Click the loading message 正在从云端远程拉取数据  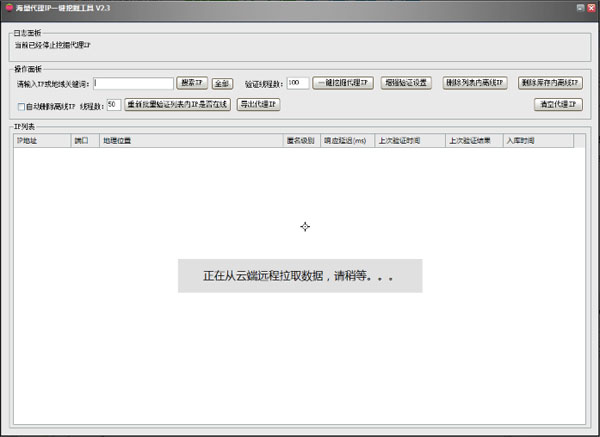[x=300, y=276]
